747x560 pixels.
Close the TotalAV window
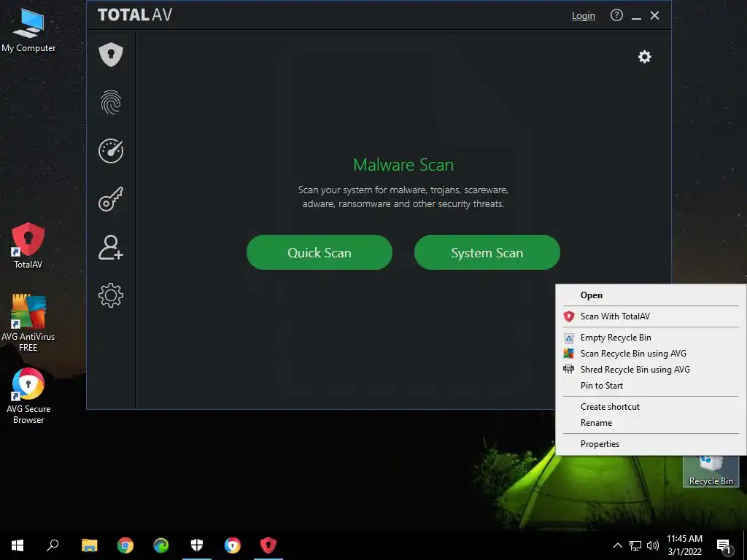[654, 15]
